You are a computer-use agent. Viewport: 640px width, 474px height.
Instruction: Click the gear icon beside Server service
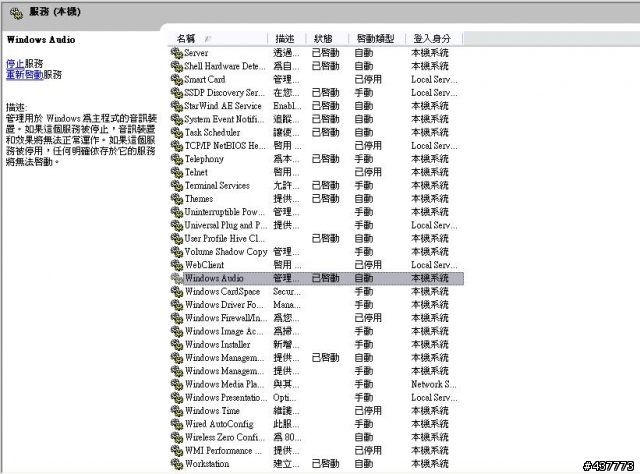click(x=176, y=53)
